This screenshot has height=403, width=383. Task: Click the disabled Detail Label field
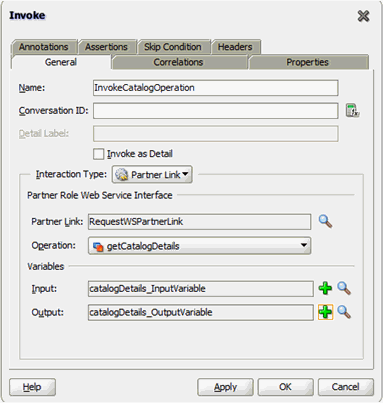tap(216, 134)
